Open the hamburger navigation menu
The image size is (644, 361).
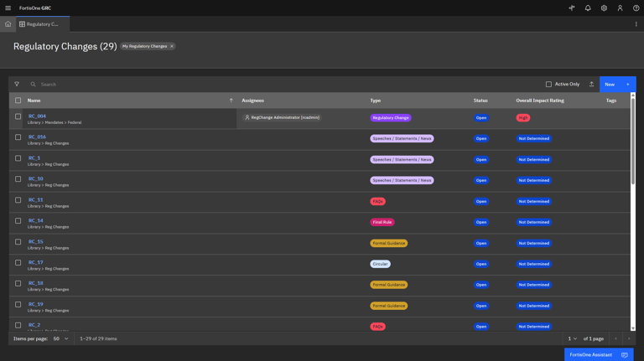point(8,8)
